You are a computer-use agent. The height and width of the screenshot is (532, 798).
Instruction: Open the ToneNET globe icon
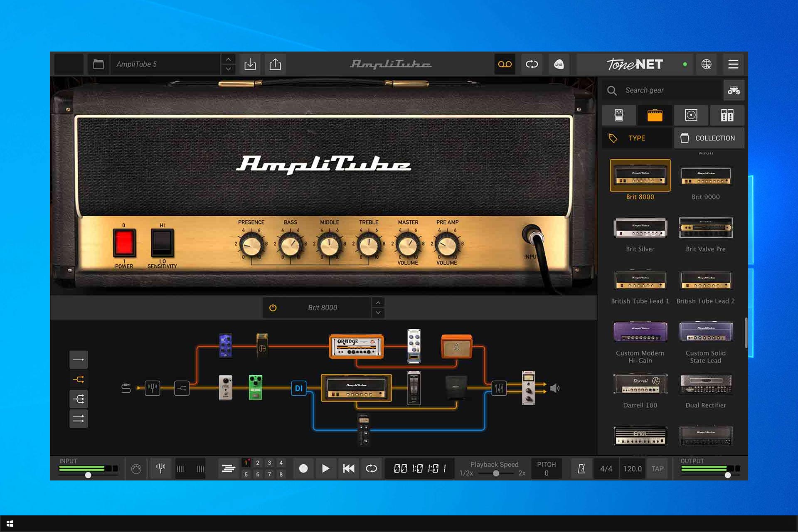(706, 64)
